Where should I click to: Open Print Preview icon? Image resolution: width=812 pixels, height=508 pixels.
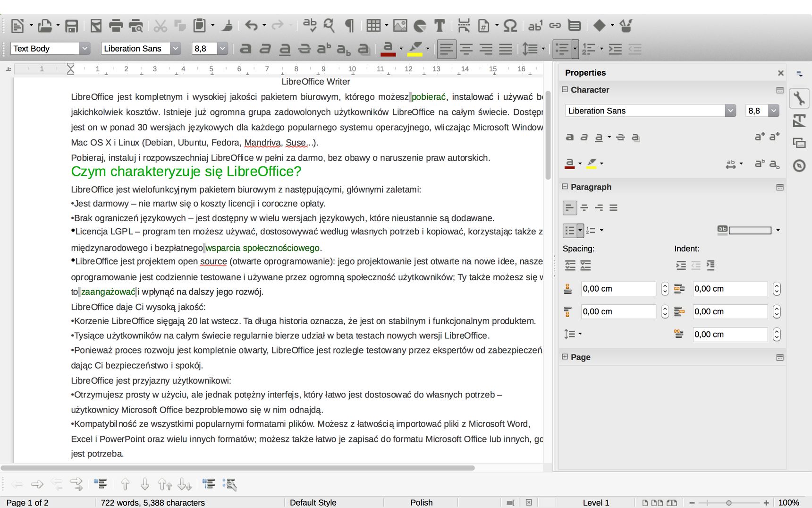click(135, 26)
